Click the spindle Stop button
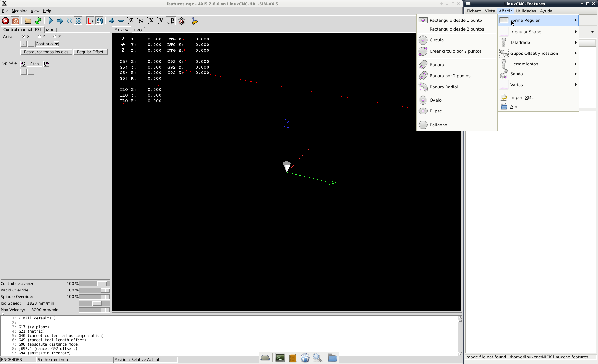 tap(35, 64)
